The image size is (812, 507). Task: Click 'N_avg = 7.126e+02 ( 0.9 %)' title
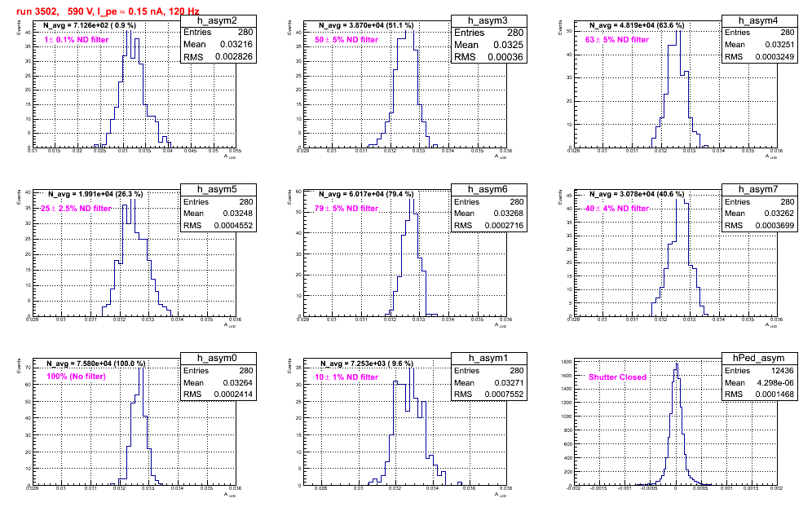[90, 25]
